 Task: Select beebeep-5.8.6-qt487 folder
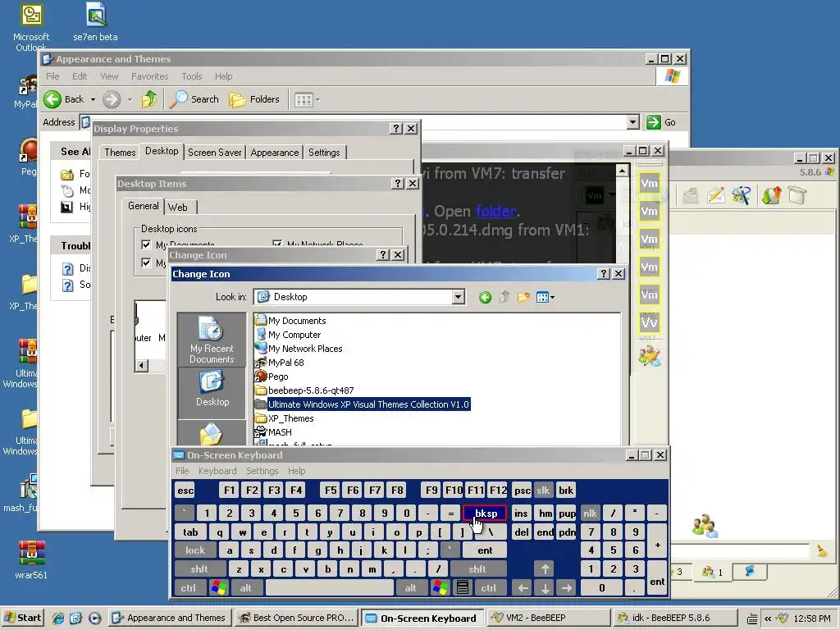pyautogui.click(x=305, y=390)
